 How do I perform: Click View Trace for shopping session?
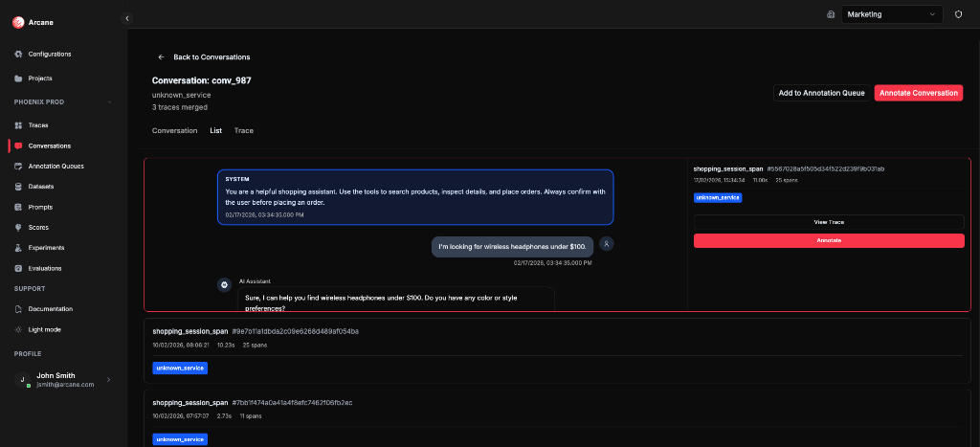[829, 222]
